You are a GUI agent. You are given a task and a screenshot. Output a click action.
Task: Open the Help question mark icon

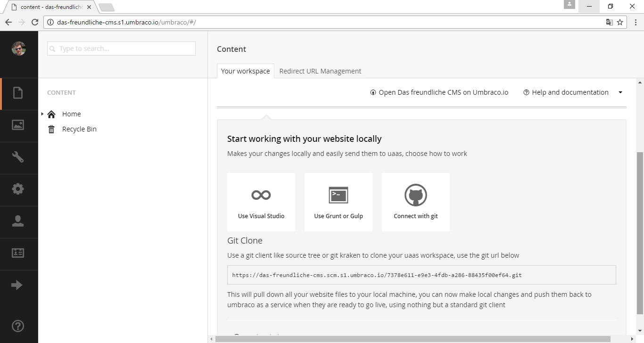18,326
